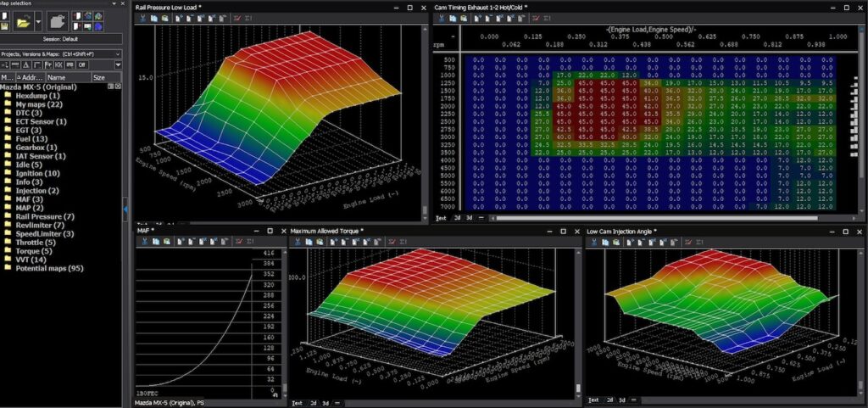868x408 pixels.
Task: Click the gray import folder icon
Action: pos(58,22)
